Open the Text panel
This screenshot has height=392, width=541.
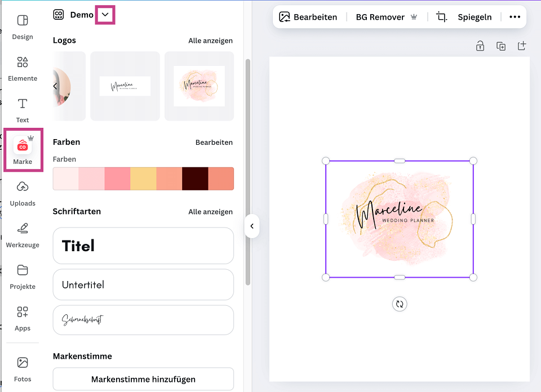[23, 109]
